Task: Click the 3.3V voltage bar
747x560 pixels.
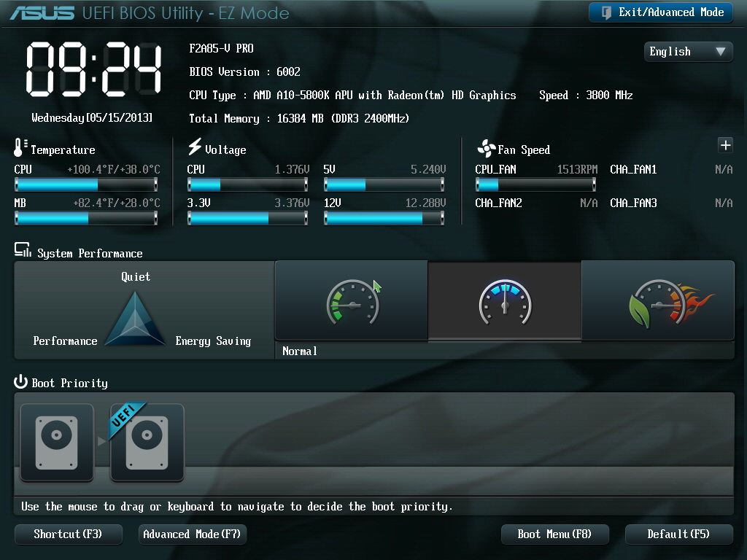Action: [x=248, y=218]
